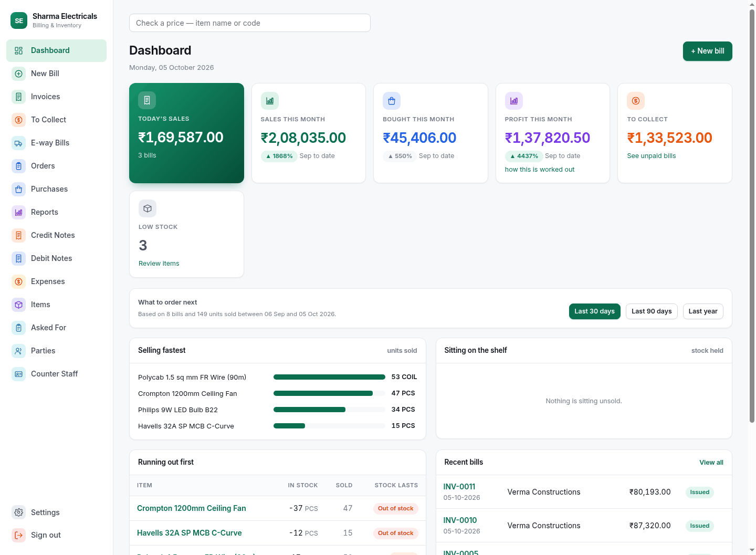Open the Reports page label
Screen dimensions: 756x555
tap(45, 212)
